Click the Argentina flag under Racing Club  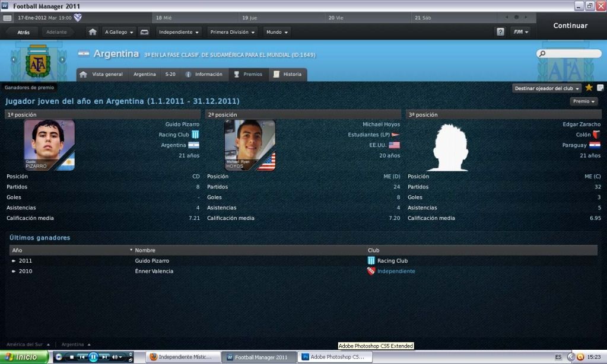(193, 145)
